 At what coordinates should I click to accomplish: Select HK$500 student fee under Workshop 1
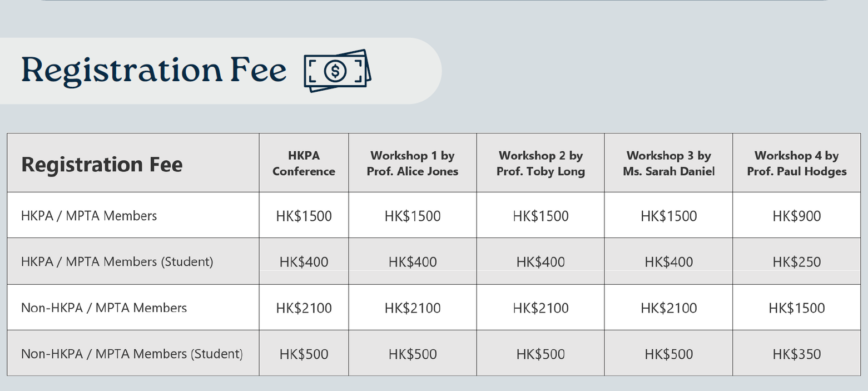click(413, 354)
